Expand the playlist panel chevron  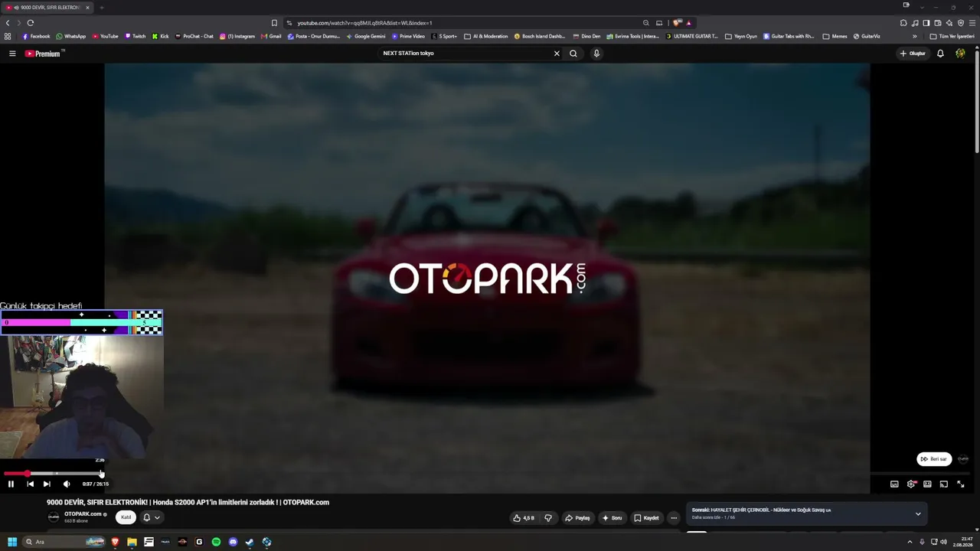(918, 514)
